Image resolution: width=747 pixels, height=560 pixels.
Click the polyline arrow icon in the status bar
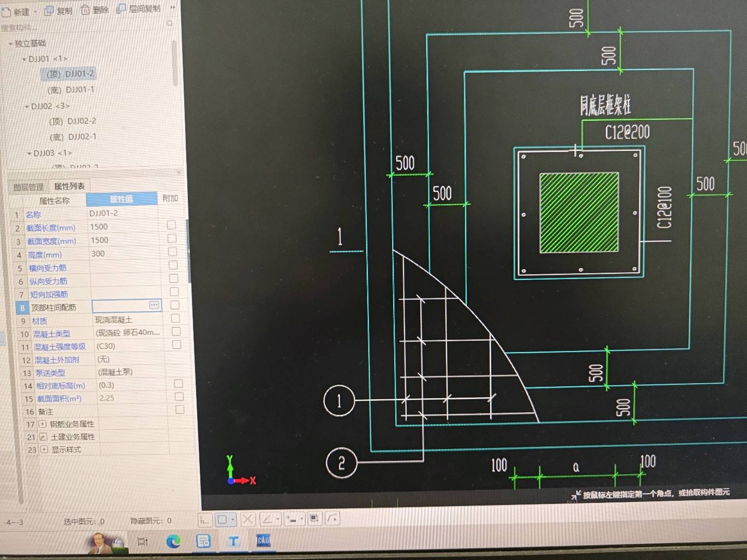pos(333,518)
